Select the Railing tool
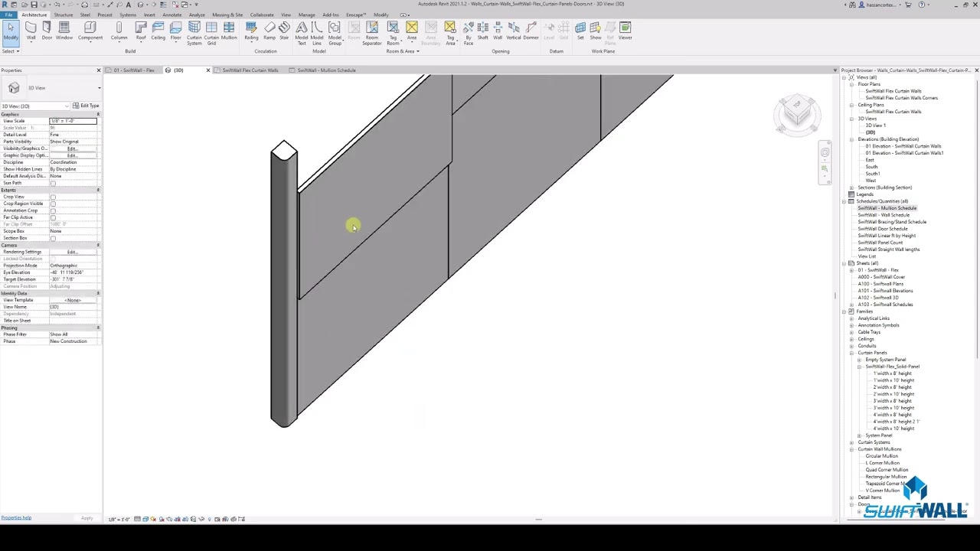Image resolution: width=980 pixels, height=551 pixels. point(251,31)
